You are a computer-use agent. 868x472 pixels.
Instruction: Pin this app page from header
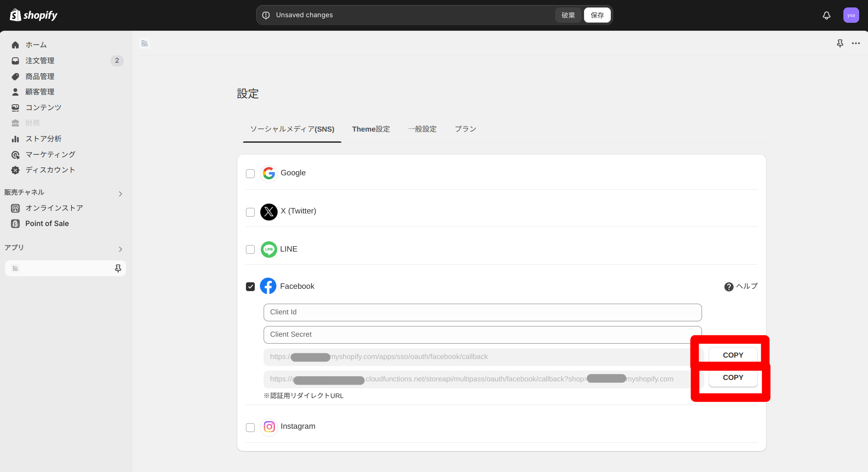click(x=840, y=43)
